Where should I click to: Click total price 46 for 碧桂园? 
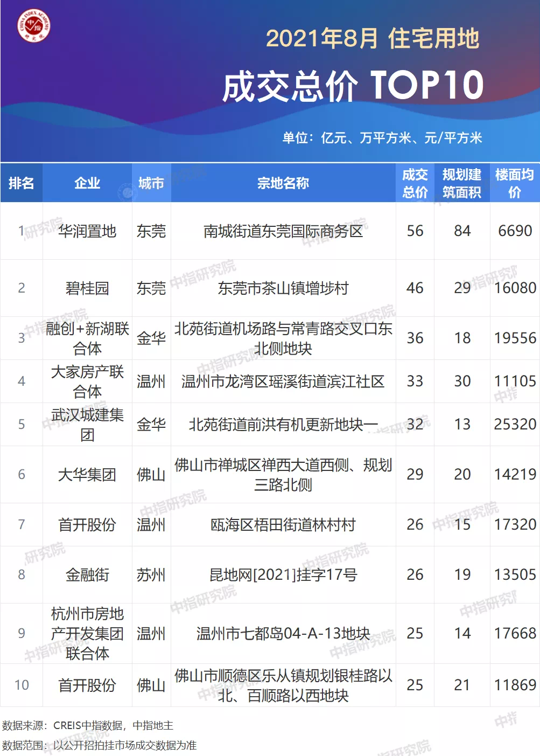pos(415,288)
